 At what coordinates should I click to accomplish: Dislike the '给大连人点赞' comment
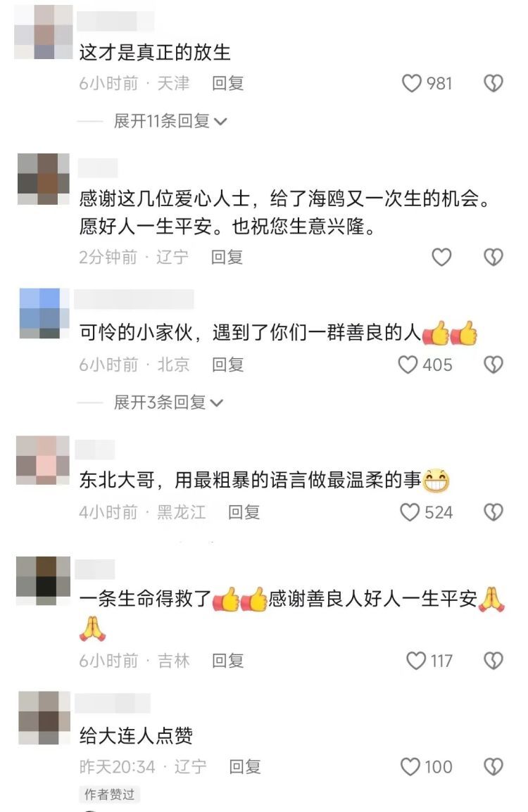[x=493, y=766]
